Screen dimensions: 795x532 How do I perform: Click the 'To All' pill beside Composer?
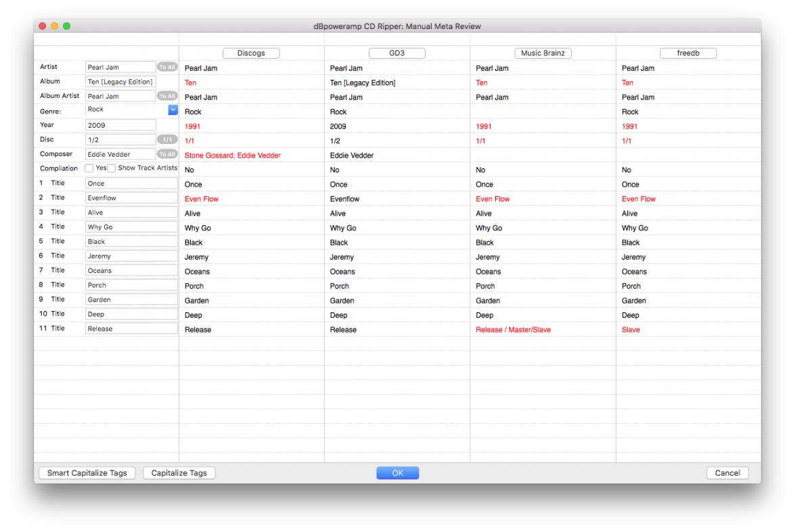[166, 154]
